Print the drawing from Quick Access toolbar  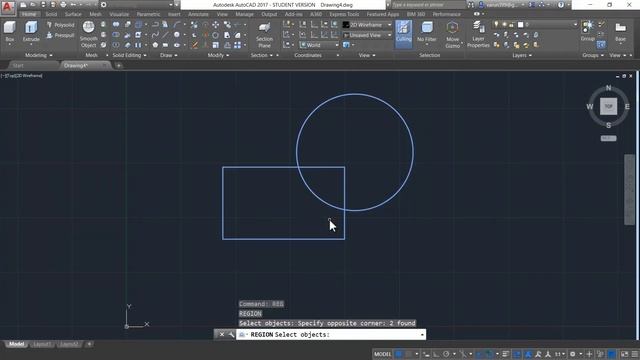[x=63, y=5]
